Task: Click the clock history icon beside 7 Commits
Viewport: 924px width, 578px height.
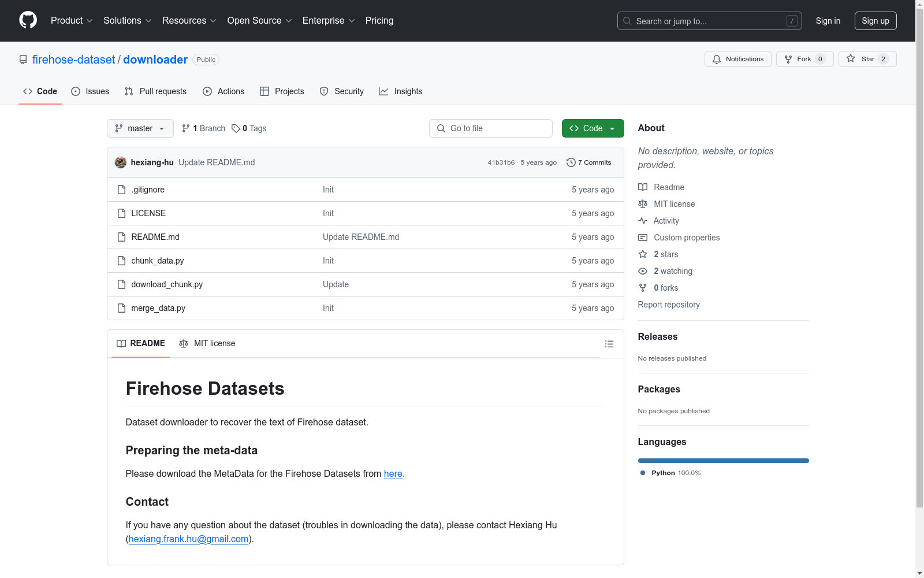Action: (571, 162)
